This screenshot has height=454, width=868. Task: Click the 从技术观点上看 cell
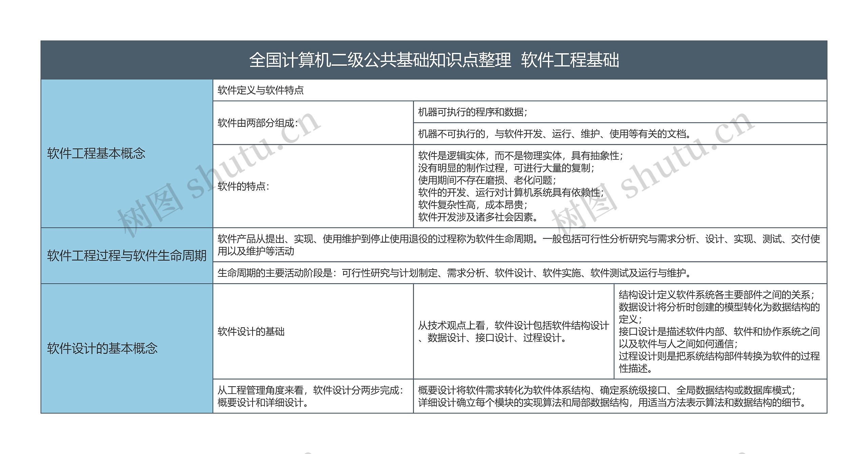(514, 331)
